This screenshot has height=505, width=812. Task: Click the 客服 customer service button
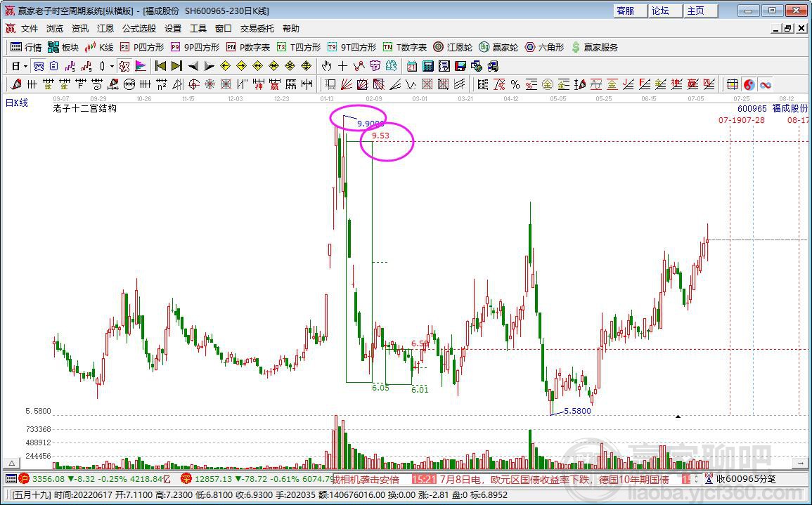(630, 11)
